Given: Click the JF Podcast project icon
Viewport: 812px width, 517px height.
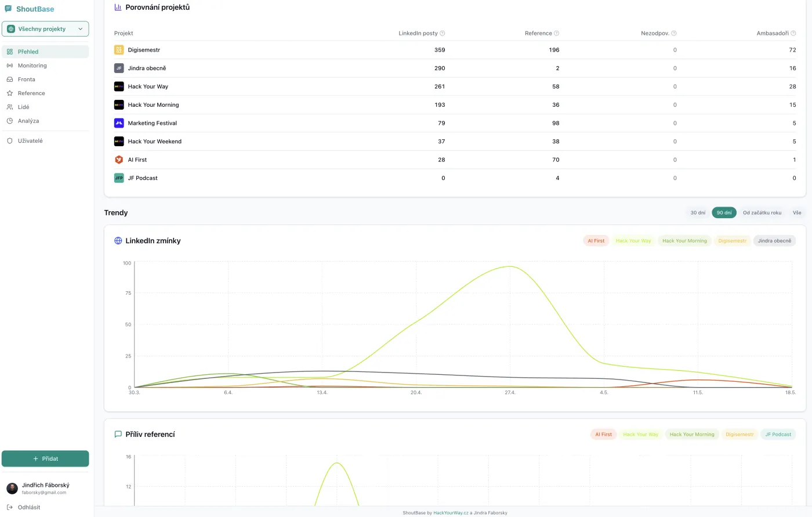Looking at the screenshot, I should pos(119,178).
